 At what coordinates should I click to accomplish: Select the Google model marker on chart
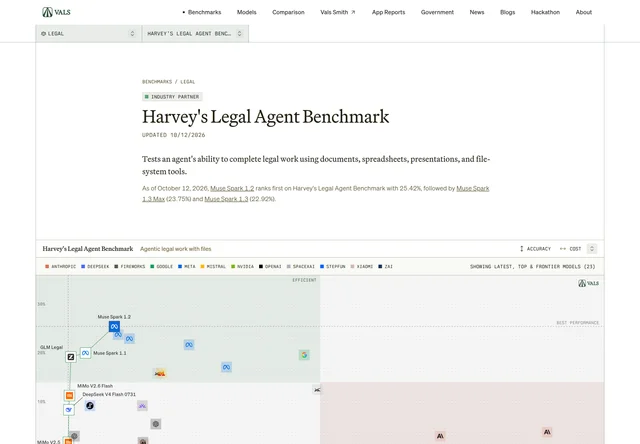(304, 355)
